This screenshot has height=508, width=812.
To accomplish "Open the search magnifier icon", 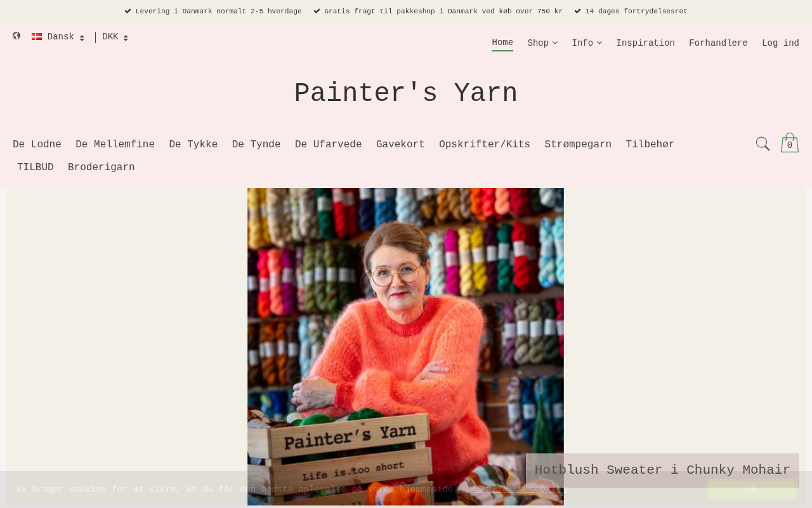I will 763,144.
